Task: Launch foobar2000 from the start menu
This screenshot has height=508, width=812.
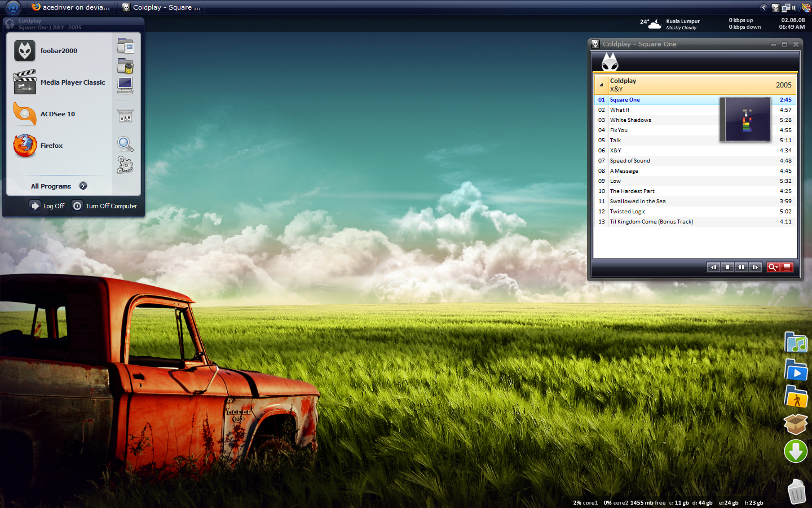Action: tap(46, 51)
